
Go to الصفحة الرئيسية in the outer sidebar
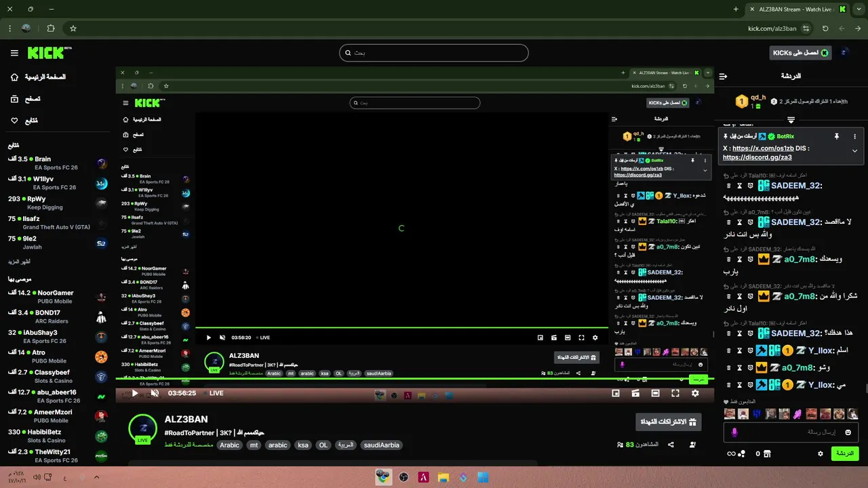point(38,77)
